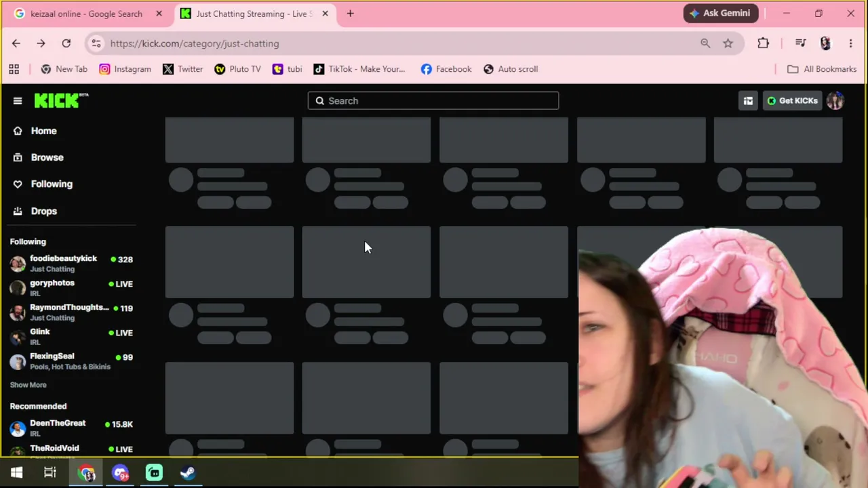868x488 pixels.
Task: Open the Windows Start menu
Action: 17,472
